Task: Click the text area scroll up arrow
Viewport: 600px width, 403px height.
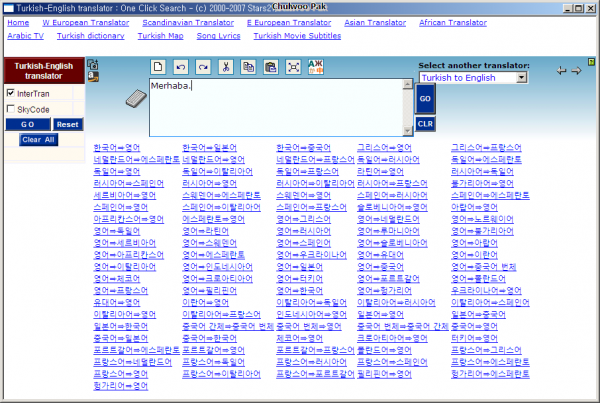Action: coord(408,84)
